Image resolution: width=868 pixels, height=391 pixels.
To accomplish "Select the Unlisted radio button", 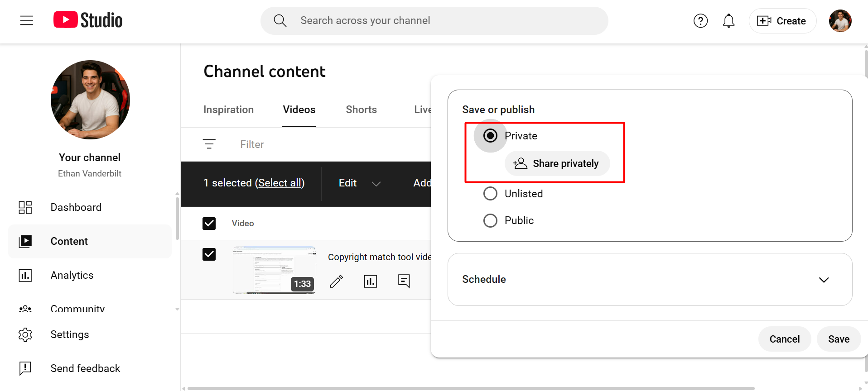I will pyautogui.click(x=490, y=194).
